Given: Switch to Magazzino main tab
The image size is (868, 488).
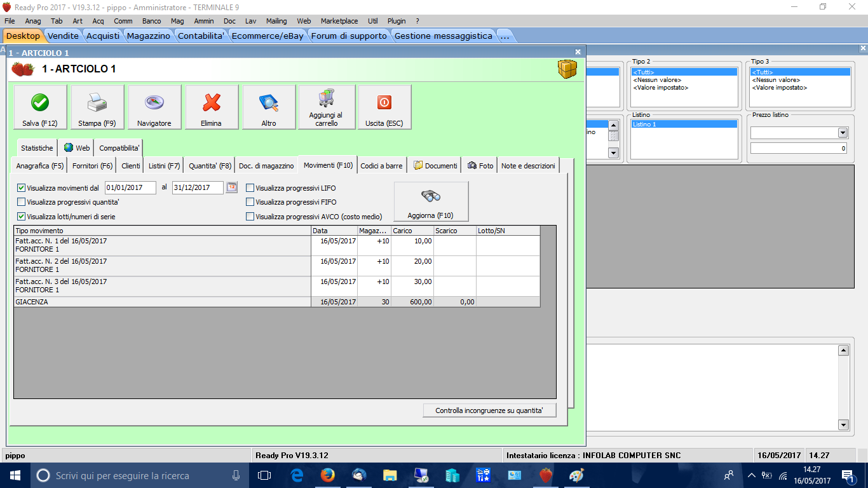Looking at the screenshot, I should point(148,36).
